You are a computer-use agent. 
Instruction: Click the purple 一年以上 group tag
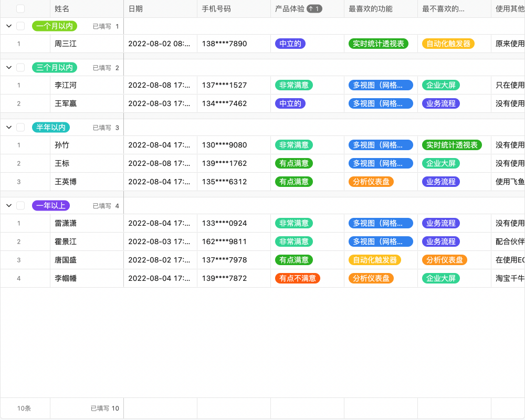51,205
